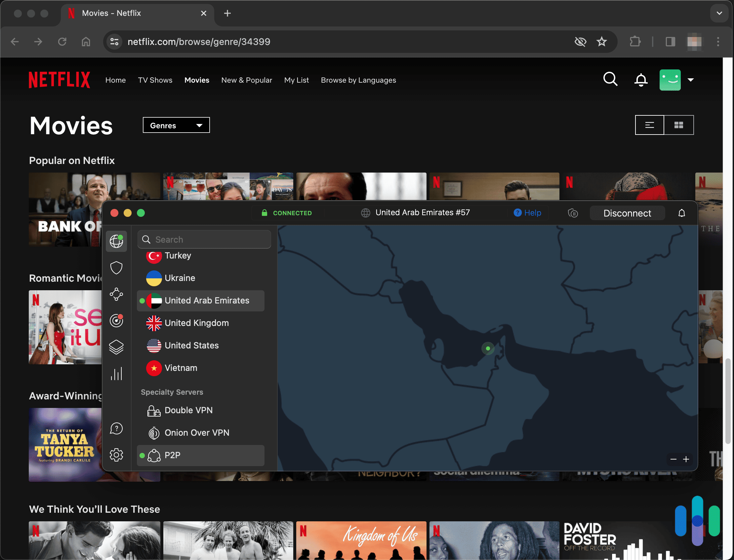Open Netflix search magnifier

610,80
